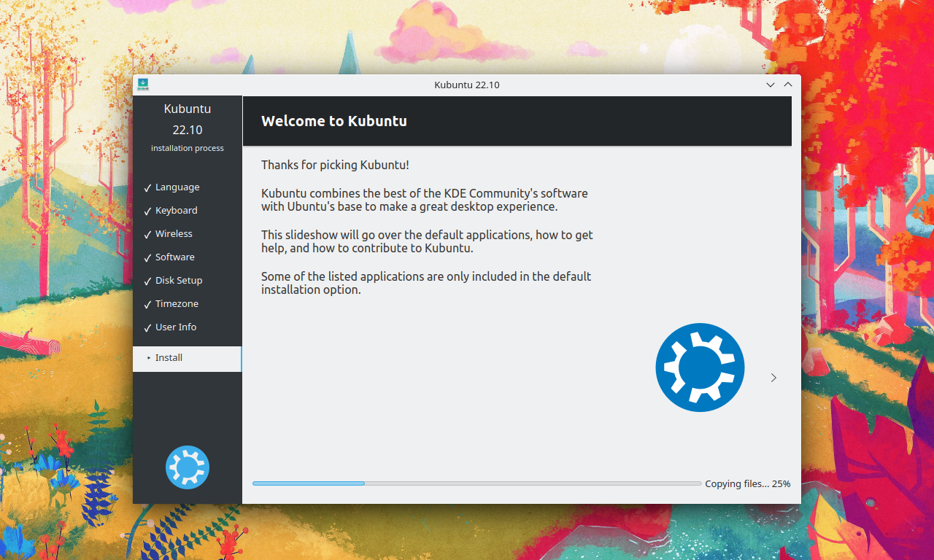The height and width of the screenshot is (560, 934).
Task: Select the Timezone step in sidebar
Action: (177, 304)
